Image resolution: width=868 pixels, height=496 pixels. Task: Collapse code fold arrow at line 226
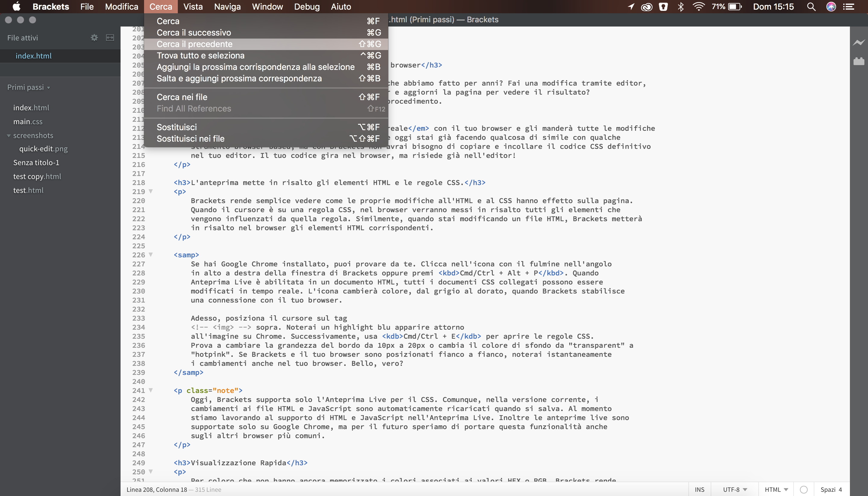point(151,254)
